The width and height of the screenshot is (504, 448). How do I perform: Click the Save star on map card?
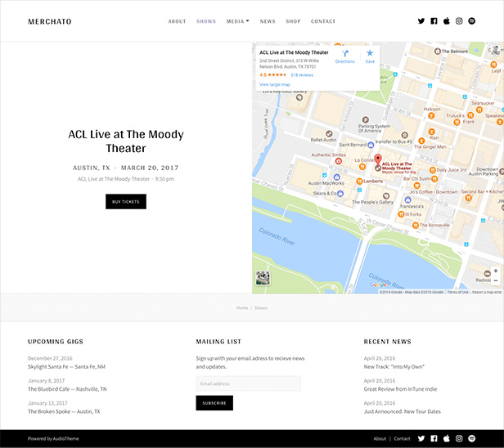(x=370, y=53)
